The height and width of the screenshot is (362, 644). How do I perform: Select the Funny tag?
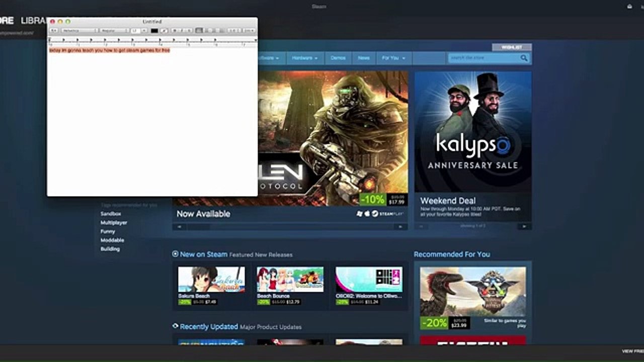point(108,232)
